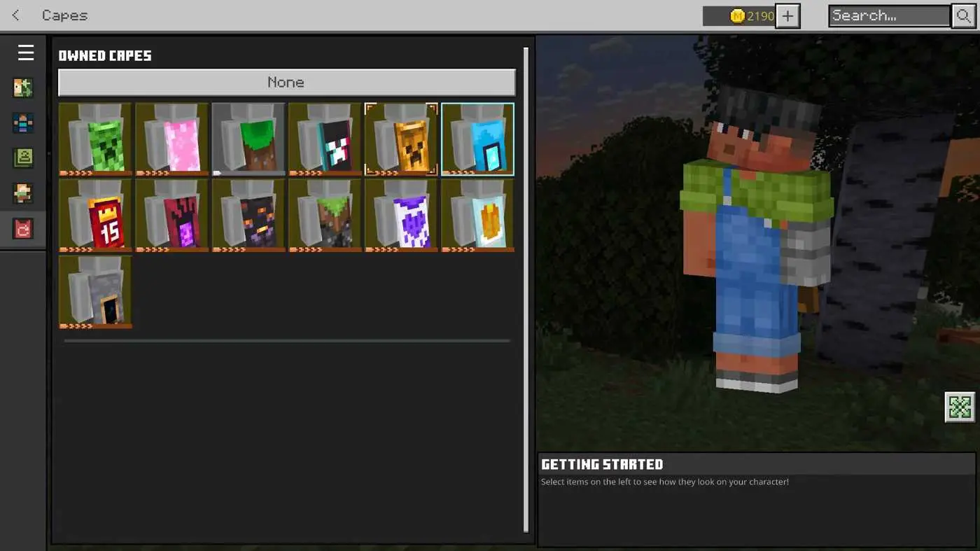Add Minecoins with the plus button

pyautogui.click(x=787, y=16)
